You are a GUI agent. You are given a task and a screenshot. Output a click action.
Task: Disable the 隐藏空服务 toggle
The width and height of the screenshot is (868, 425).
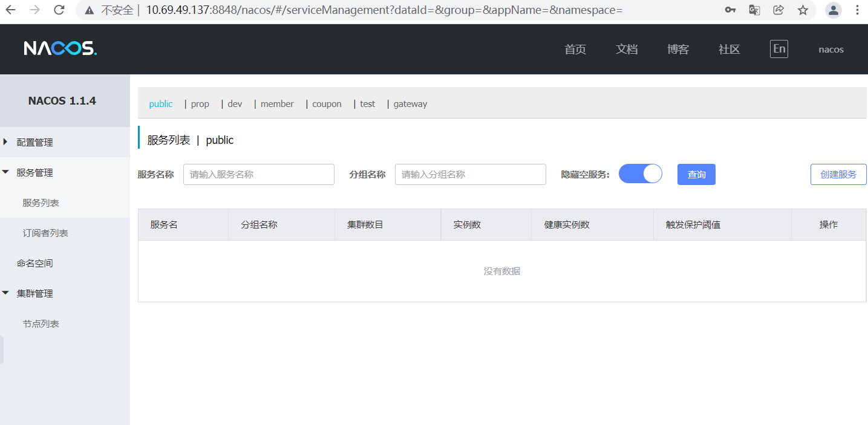tap(640, 174)
